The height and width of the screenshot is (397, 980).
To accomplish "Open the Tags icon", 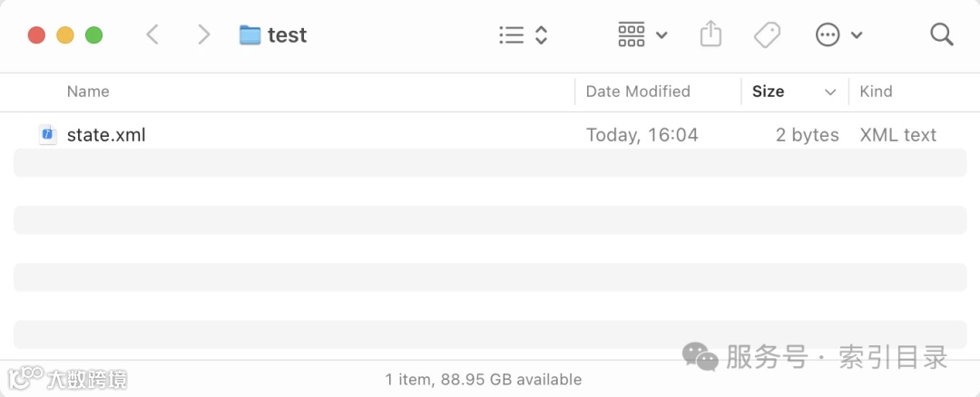I will [x=768, y=35].
